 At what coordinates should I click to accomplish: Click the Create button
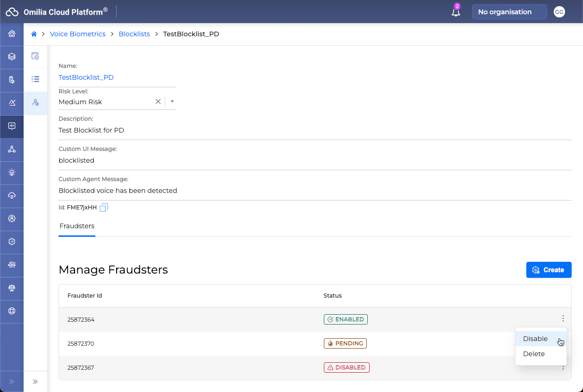549,270
